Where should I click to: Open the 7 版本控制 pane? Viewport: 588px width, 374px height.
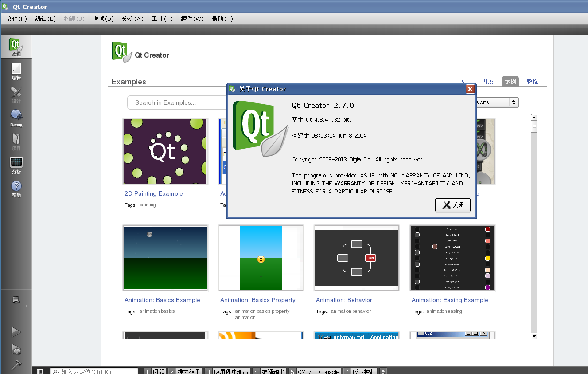(x=361, y=371)
